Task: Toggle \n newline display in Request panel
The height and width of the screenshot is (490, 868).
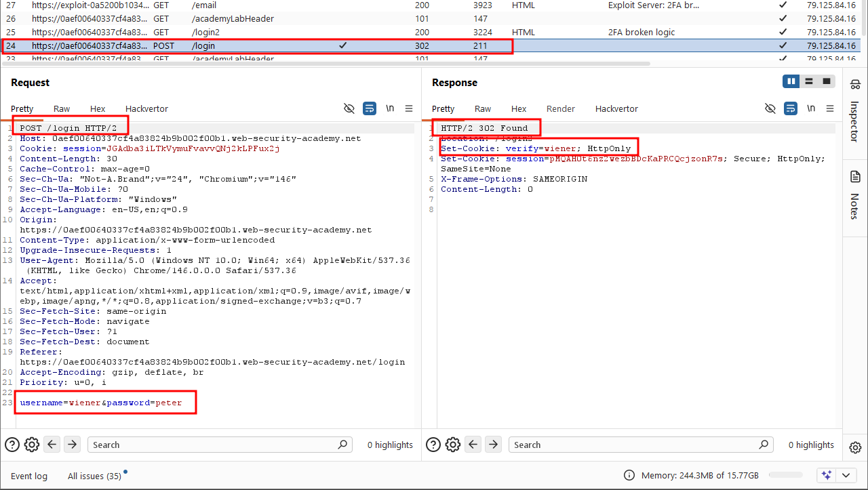Action: [x=390, y=108]
